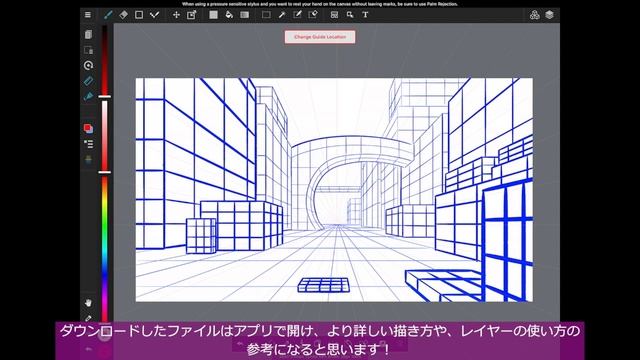Open the brush library puck icon
The image size is (640, 360).
pyautogui.click(x=88, y=160)
